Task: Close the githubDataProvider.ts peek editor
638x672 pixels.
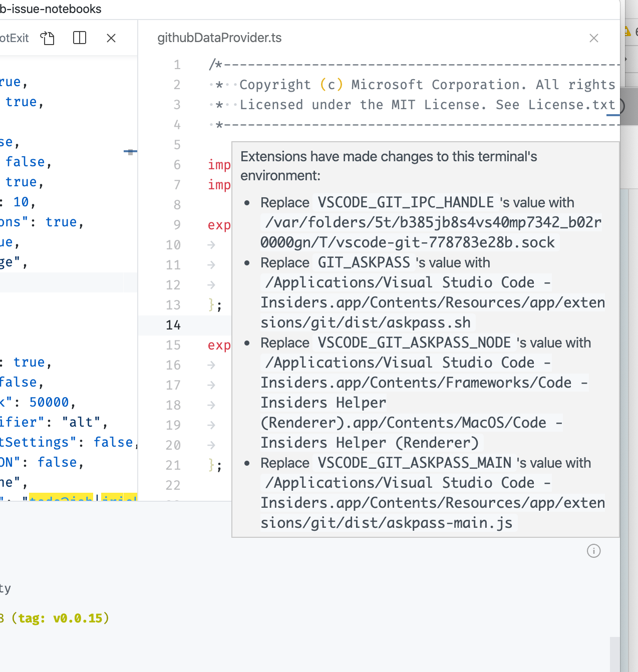Action: (x=594, y=38)
